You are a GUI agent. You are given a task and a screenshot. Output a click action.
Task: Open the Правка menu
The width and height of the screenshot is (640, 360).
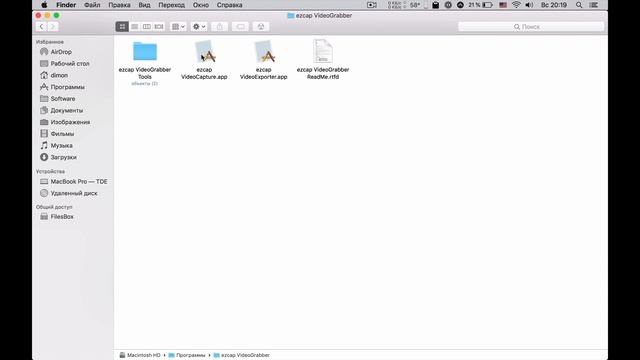(x=119, y=5)
